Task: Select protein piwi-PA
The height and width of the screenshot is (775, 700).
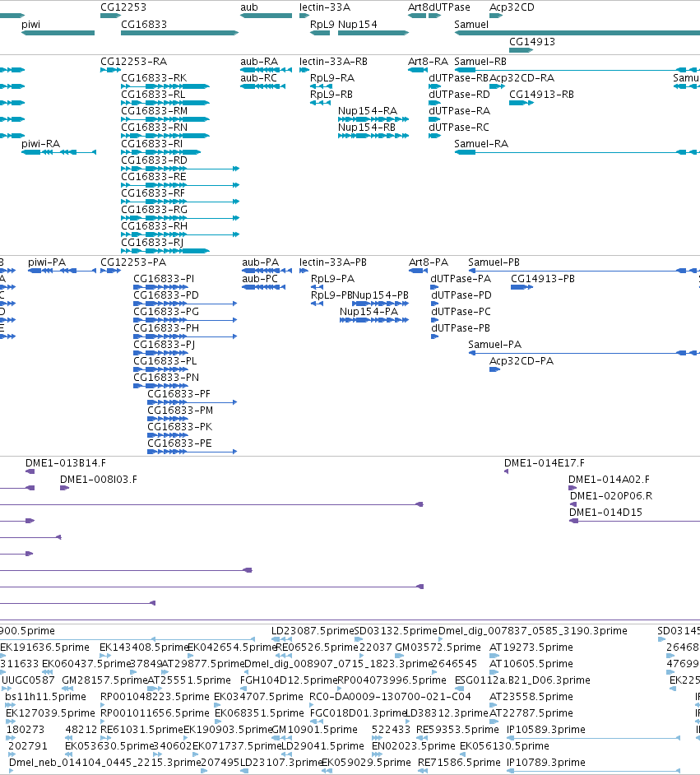Action: pyautogui.click(x=47, y=262)
